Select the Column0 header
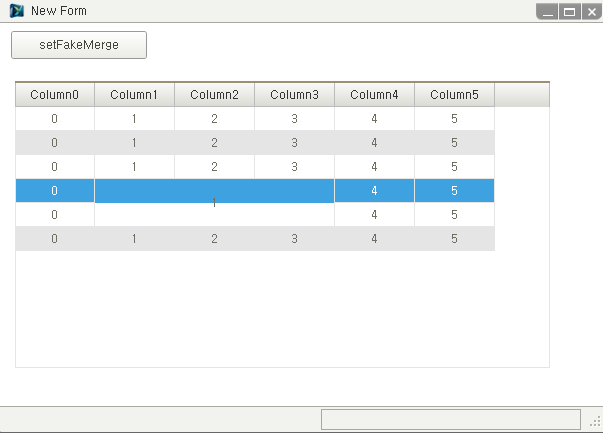 [55, 95]
